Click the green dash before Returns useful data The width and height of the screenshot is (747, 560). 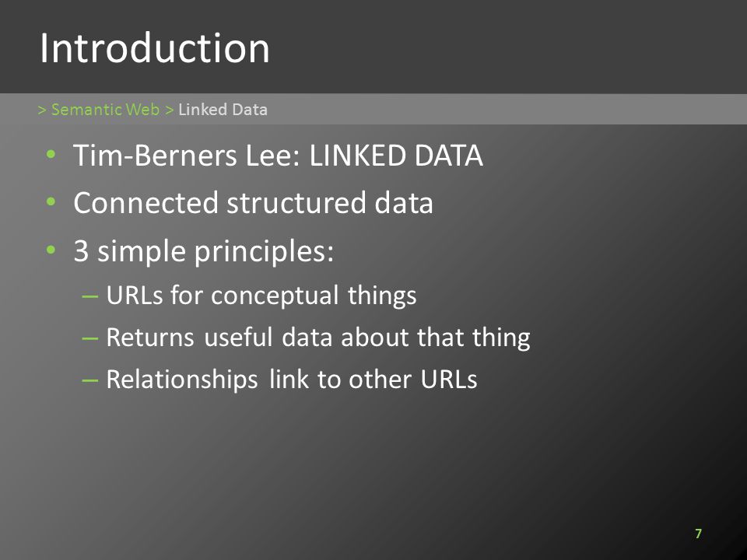90,338
